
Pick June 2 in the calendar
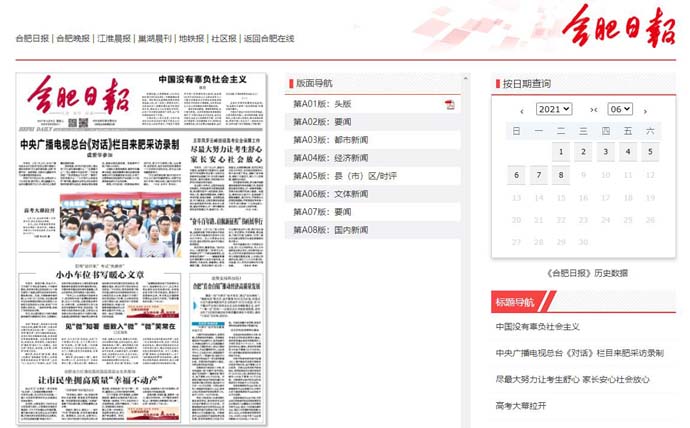pyautogui.click(x=584, y=152)
